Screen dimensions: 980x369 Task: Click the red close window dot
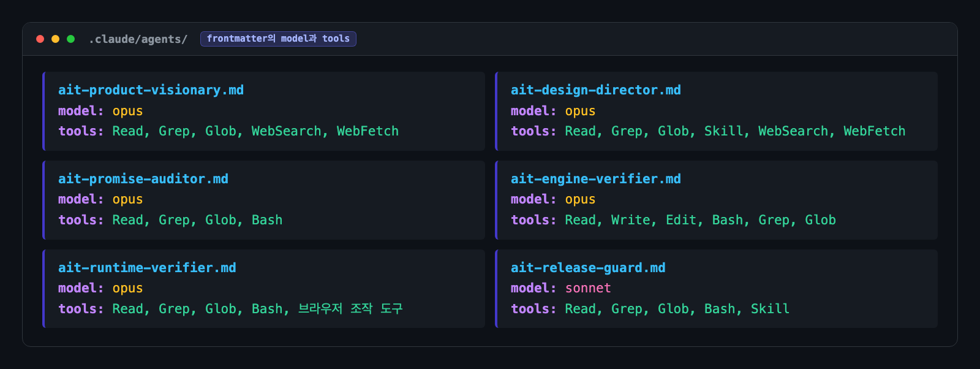pos(40,39)
